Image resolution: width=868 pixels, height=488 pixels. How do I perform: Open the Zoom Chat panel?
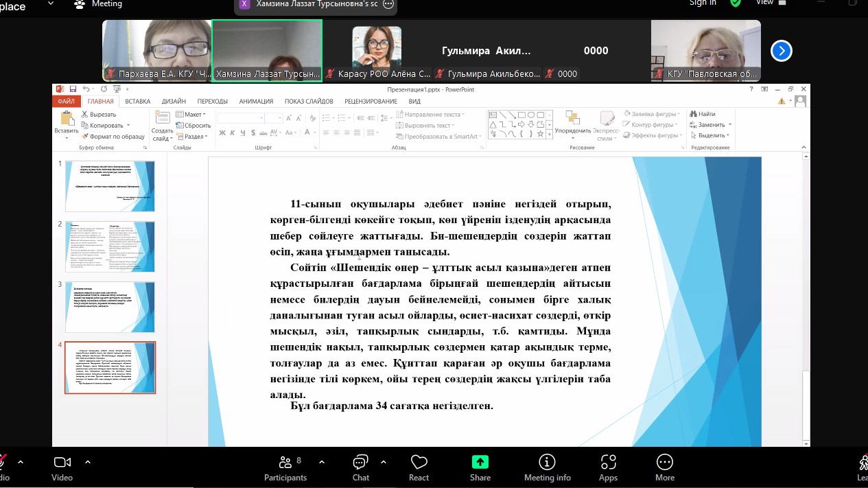pos(360,467)
